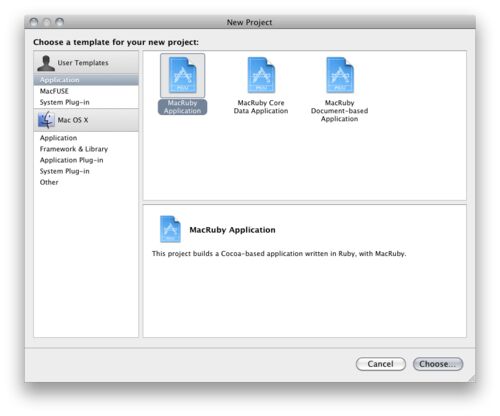The height and width of the screenshot is (416, 500).
Task: Click the MacRuby Document-based Application label
Action: tap(340, 111)
